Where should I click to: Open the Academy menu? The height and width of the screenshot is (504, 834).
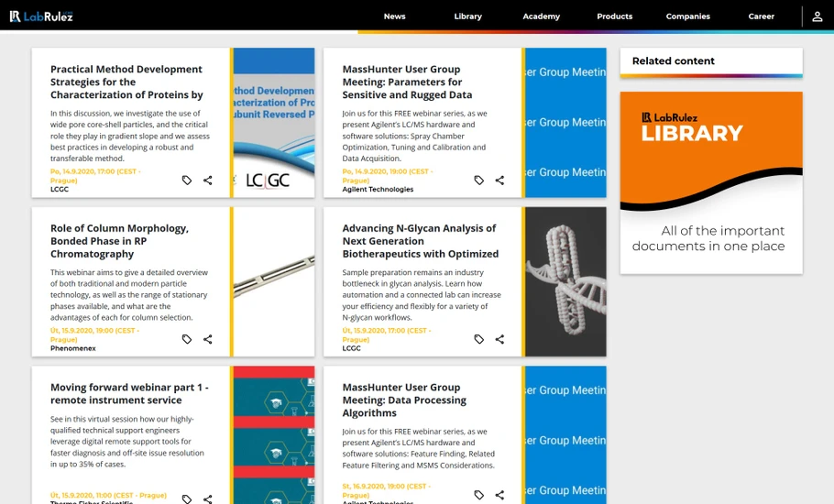pyautogui.click(x=541, y=16)
